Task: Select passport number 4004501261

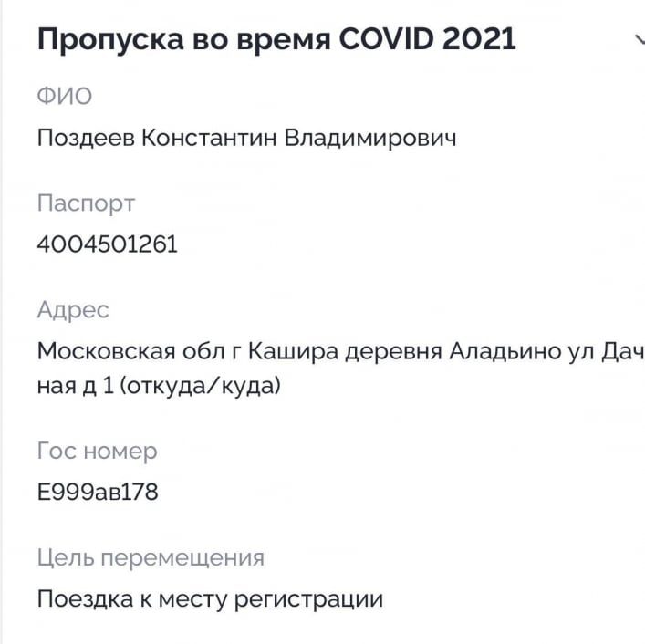Action: (x=108, y=244)
